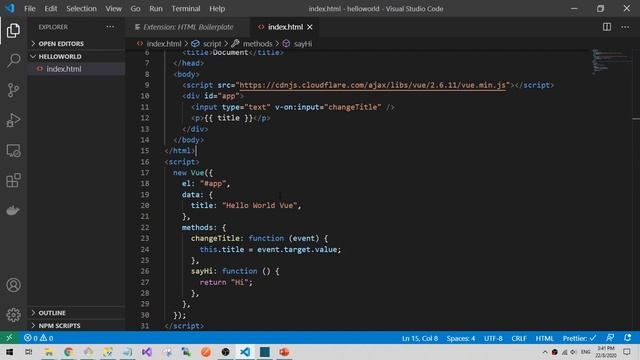Click line number 20 in gutter
Viewport: 640px width, 360px height.
pos(145,205)
